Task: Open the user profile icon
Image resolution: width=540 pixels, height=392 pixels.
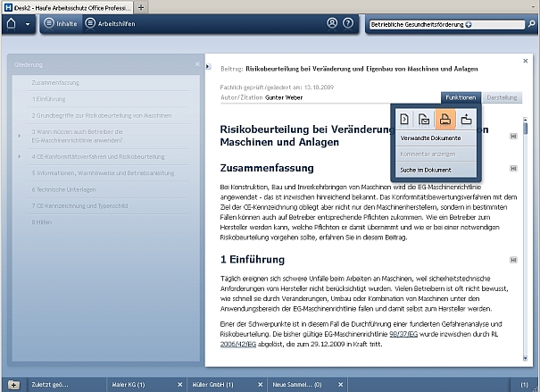Action: click(332, 23)
